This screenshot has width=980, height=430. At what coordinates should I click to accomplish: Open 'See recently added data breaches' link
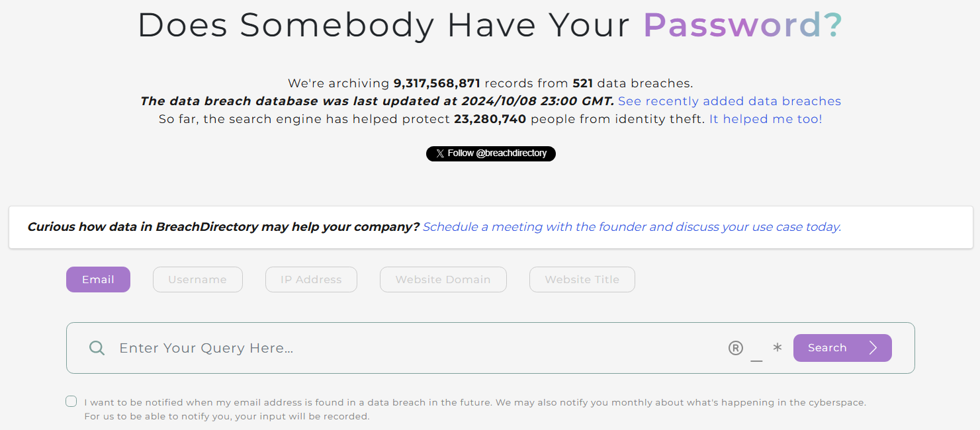729,101
